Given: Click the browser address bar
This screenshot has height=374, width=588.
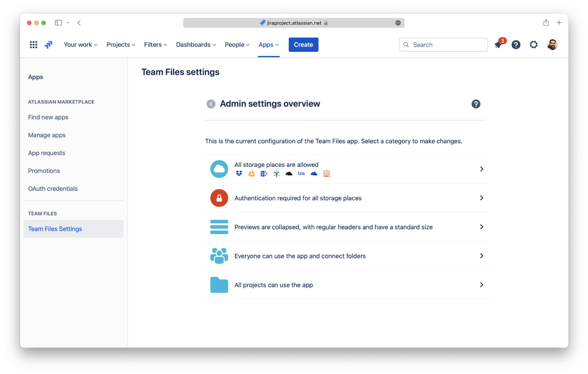Looking at the screenshot, I should [294, 23].
